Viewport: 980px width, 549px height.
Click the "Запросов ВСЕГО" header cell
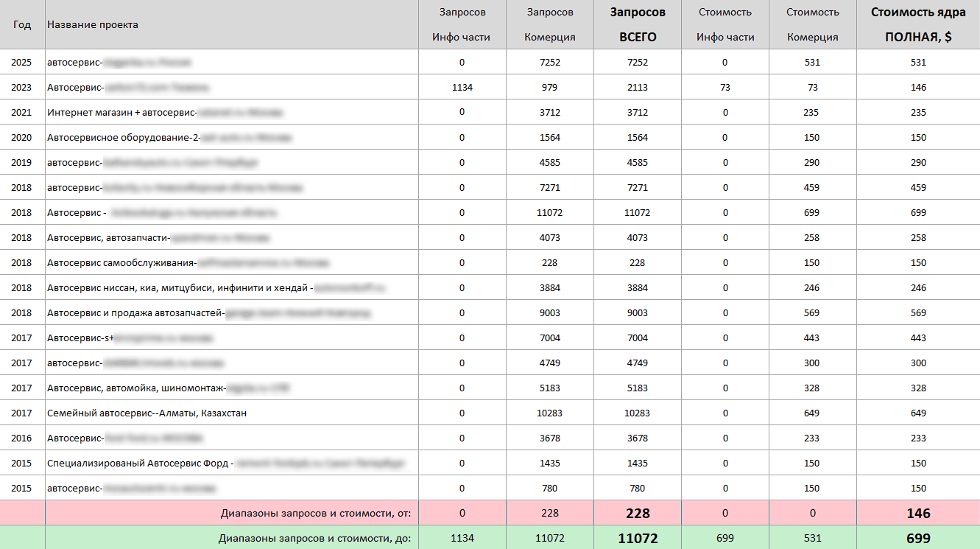click(638, 24)
